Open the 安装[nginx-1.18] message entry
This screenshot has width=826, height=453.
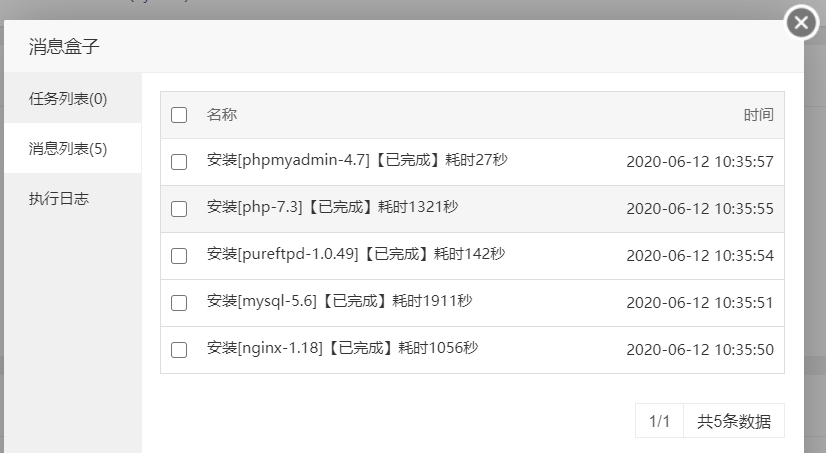(x=472, y=350)
